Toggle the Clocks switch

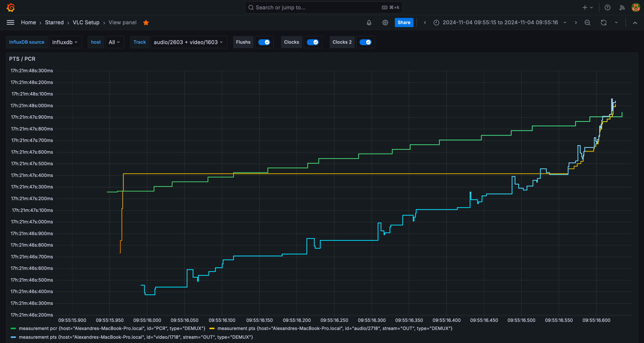point(312,42)
